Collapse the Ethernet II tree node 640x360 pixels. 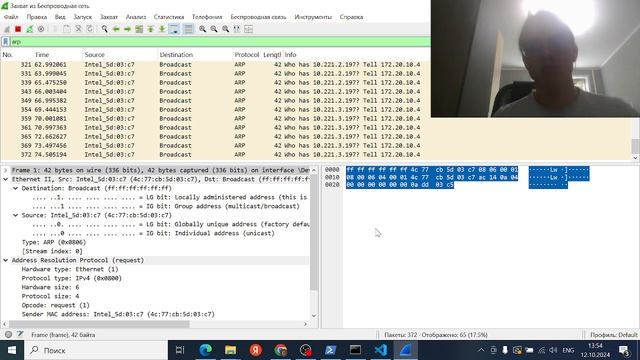point(6,179)
